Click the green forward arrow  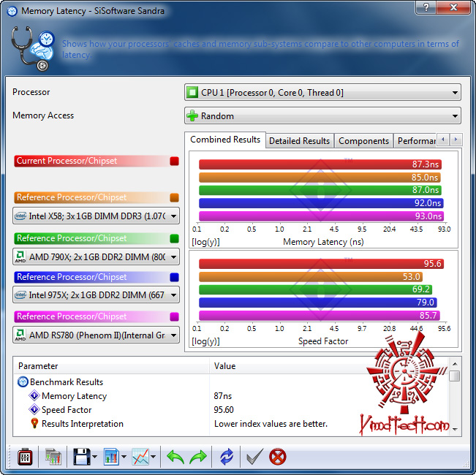[198, 457]
